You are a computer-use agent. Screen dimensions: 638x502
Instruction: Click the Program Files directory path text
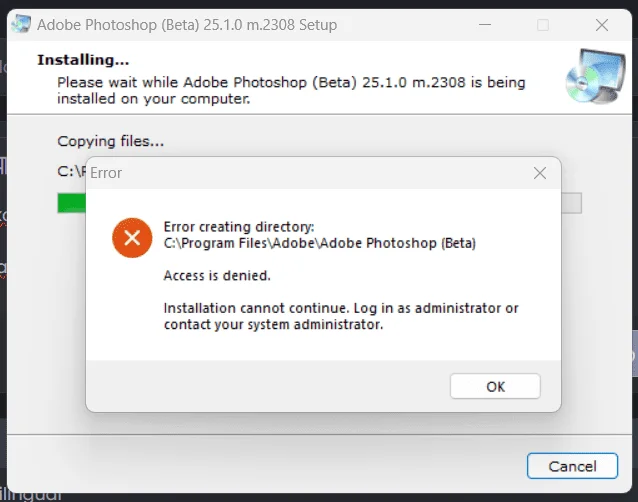[320, 243]
